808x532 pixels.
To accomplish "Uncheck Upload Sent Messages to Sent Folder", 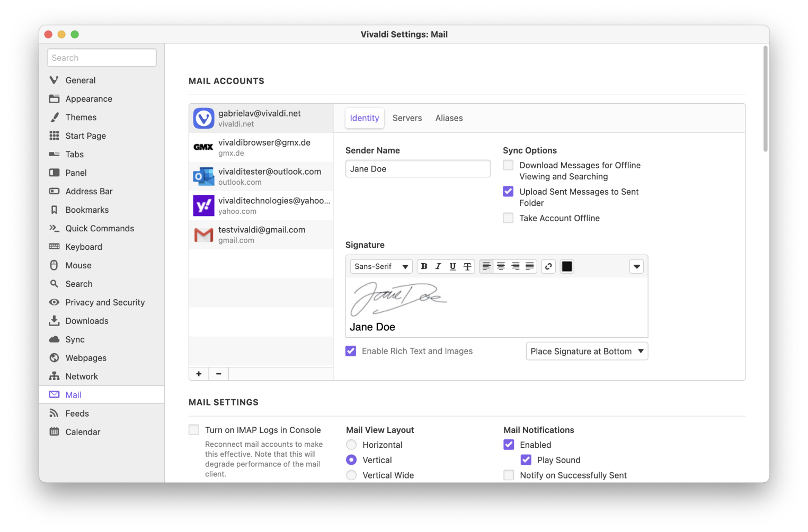I will (508, 191).
